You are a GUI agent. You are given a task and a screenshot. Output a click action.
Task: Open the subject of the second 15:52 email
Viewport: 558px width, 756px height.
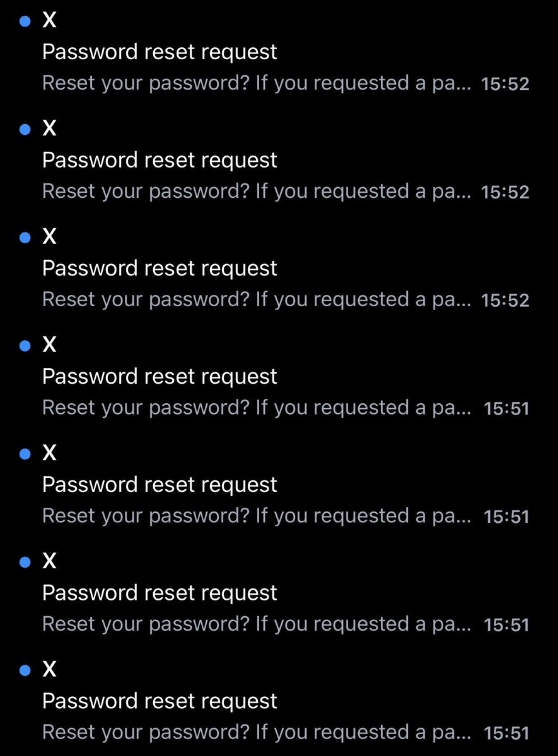[160, 161]
